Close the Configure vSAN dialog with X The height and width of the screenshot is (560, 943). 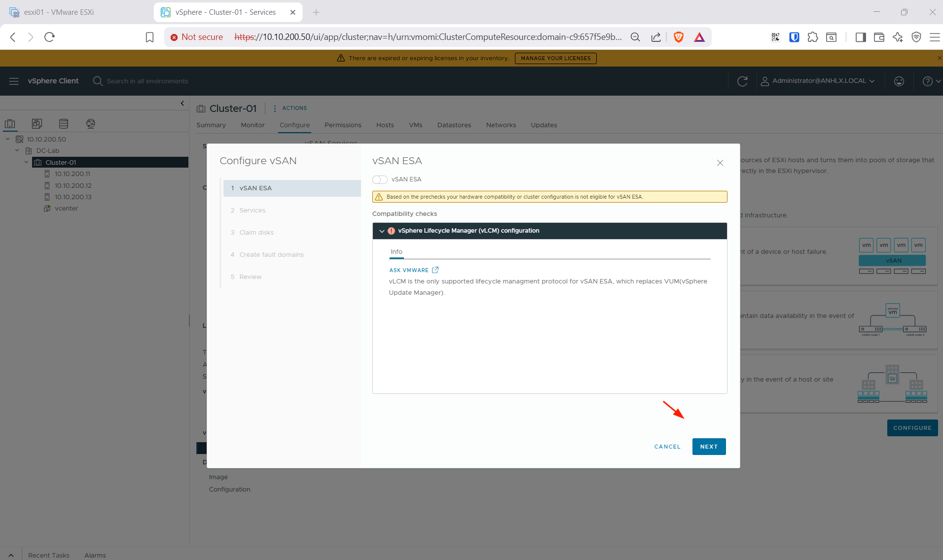coord(720,163)
